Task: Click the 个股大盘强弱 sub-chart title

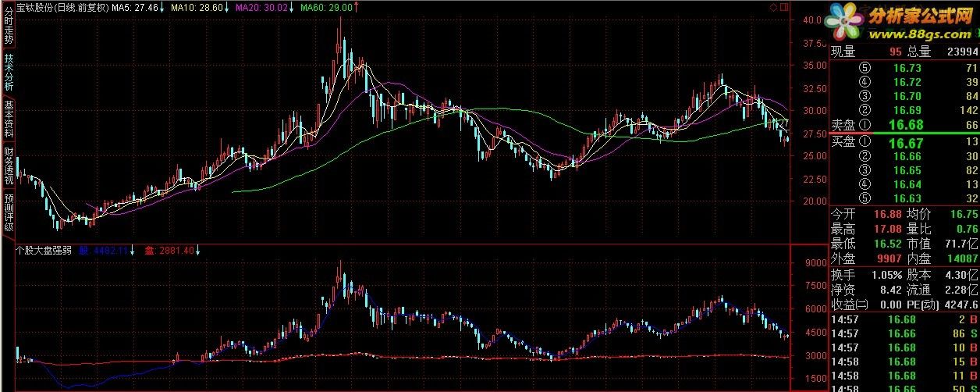Action: pyautogui.click(x=44, y=251)
